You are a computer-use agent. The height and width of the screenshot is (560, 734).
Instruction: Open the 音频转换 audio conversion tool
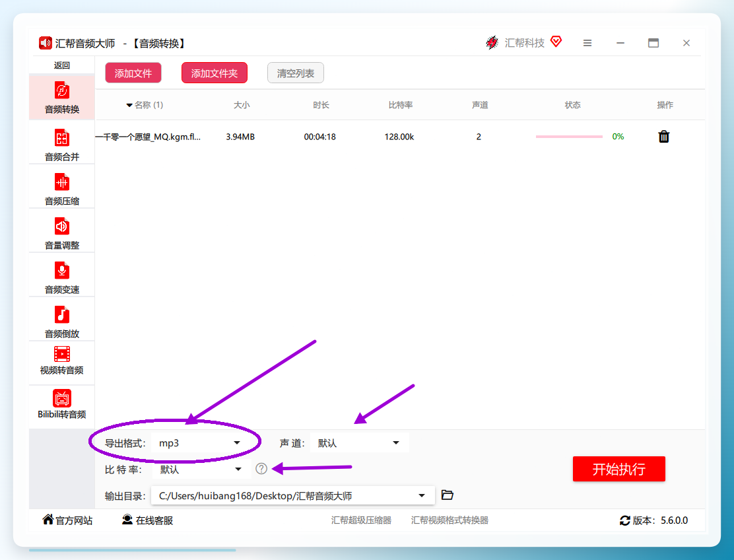point(62,97)
